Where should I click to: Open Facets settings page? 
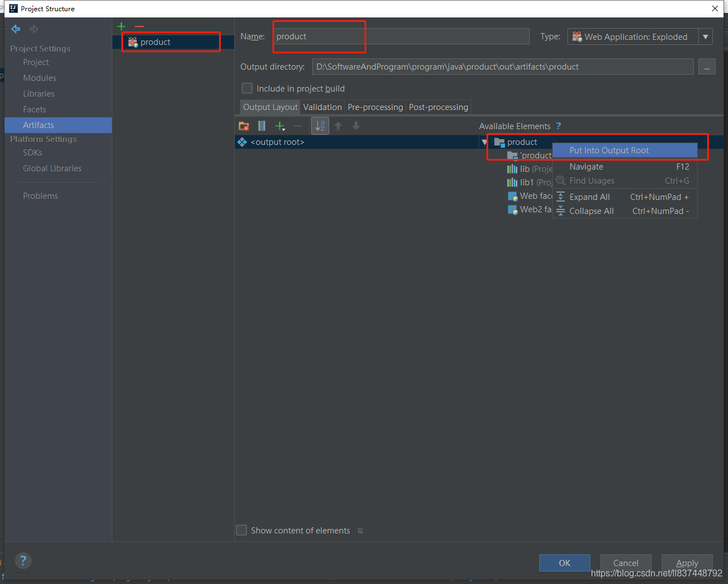(x=34, y=109)
